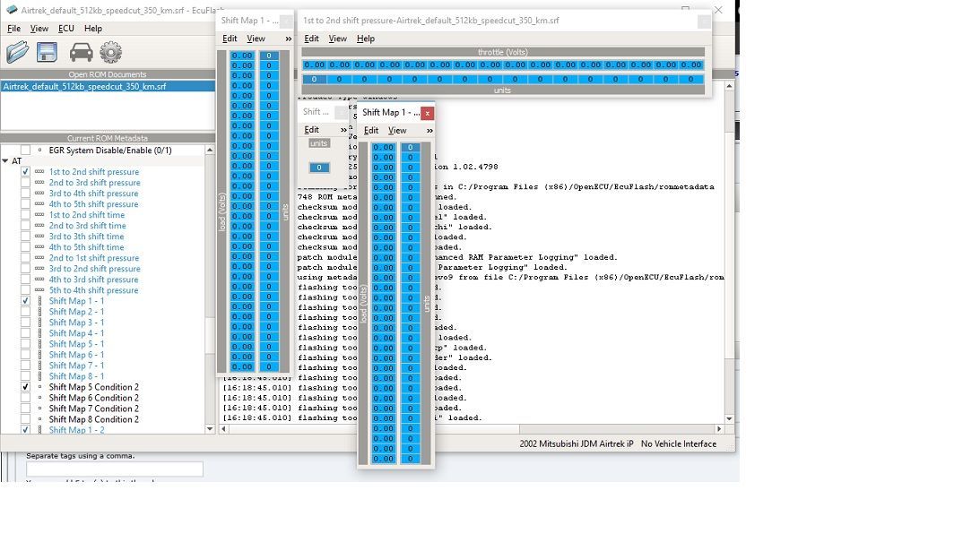This screenshot has width=980, height=551.
Task: Open the ECU menu
Action: (66, 29)
